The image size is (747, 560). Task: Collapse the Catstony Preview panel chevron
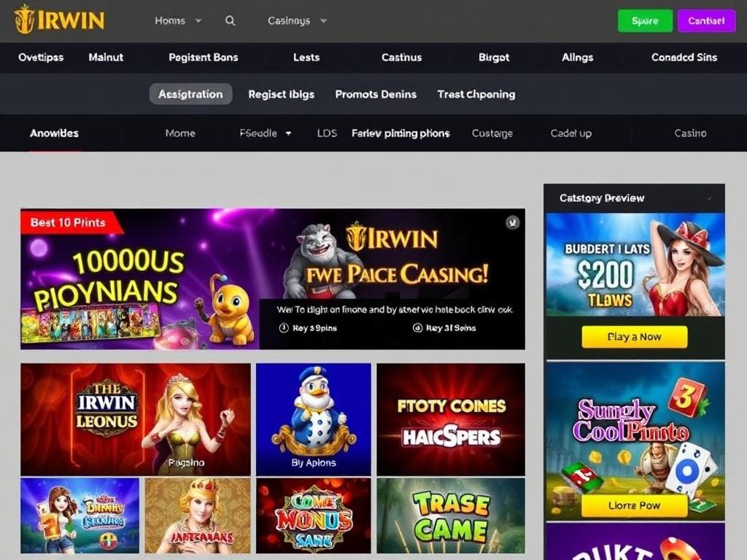pos(710,198)
